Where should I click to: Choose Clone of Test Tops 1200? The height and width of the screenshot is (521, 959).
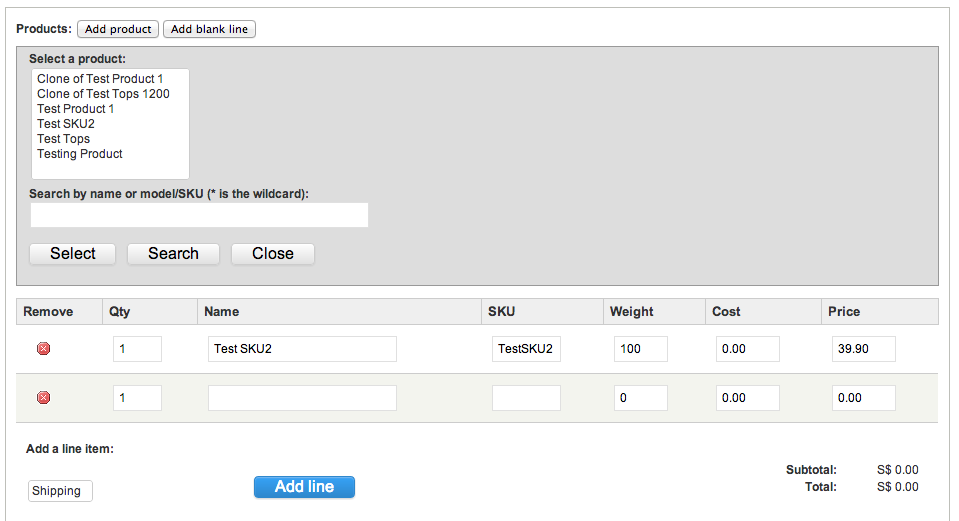click(x=103, y=94)
